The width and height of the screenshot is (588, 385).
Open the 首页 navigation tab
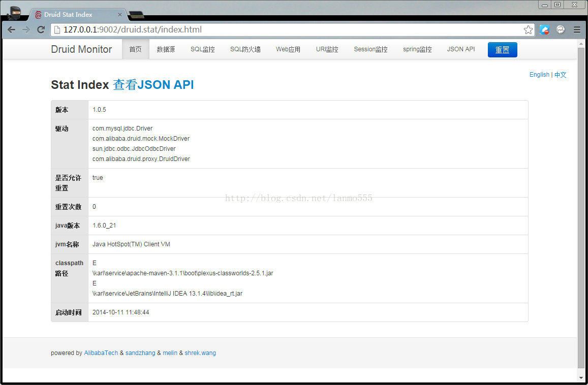(135, 49)
